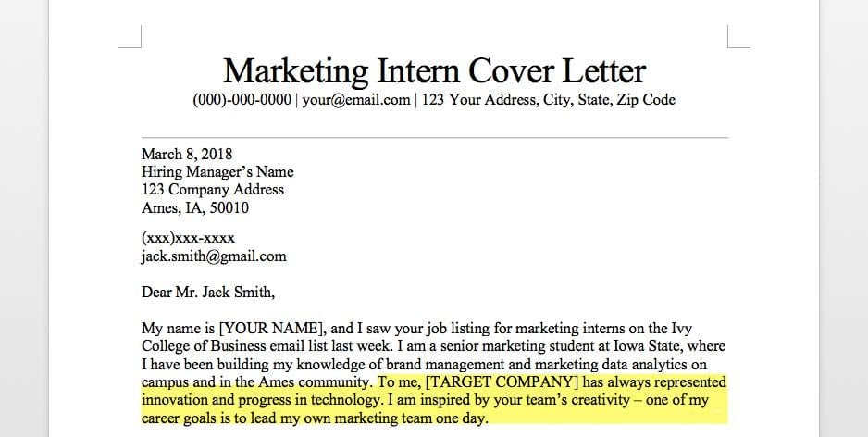
Task: Click the Marketing Intern Cover Letter title
Action: [434, 70]
